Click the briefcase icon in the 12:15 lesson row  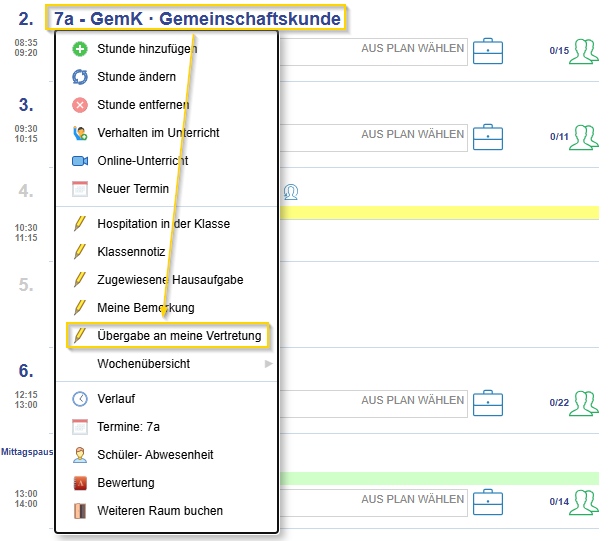click(x=488, y=403)
